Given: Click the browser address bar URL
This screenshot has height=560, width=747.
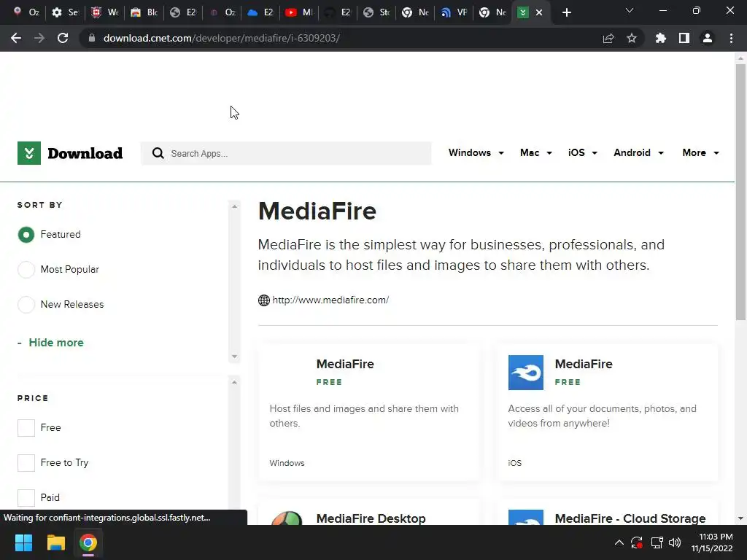Looking at the screenshot, I should 222,38.
